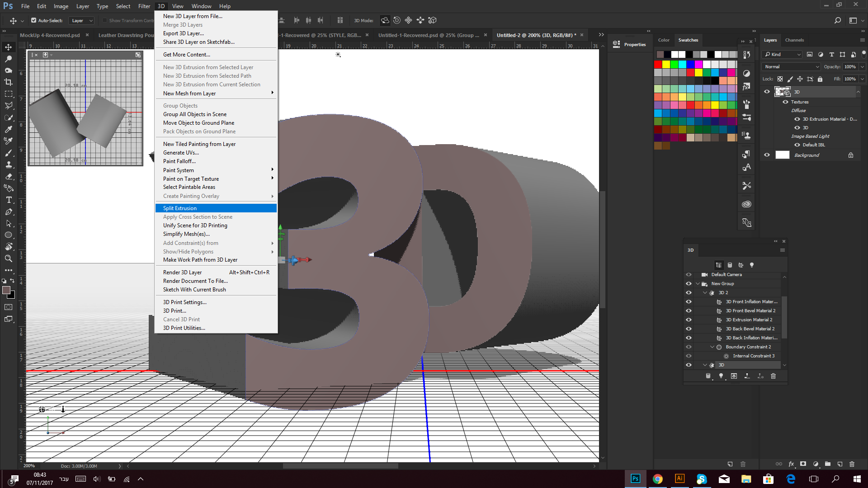Filter 3D panel by lights
Screen dimensions: 868x488
[752, 265]
